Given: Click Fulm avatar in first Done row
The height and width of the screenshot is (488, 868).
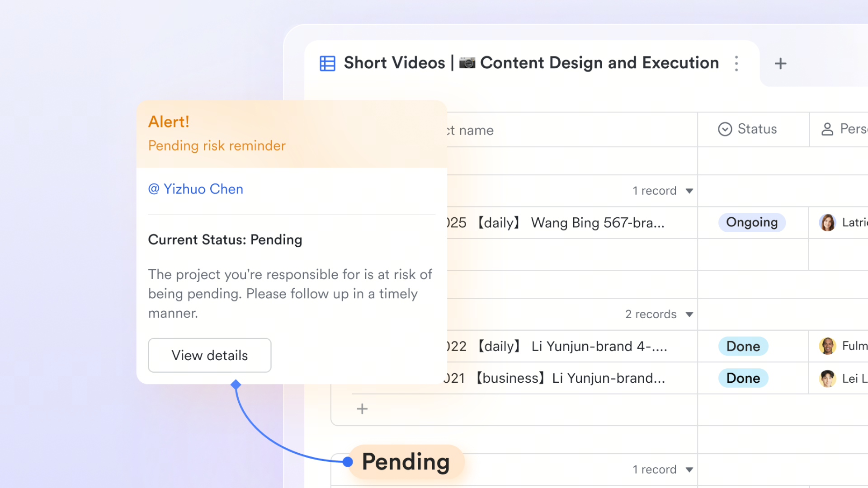Looking at the screenshot, I should (x=827, y=346).
